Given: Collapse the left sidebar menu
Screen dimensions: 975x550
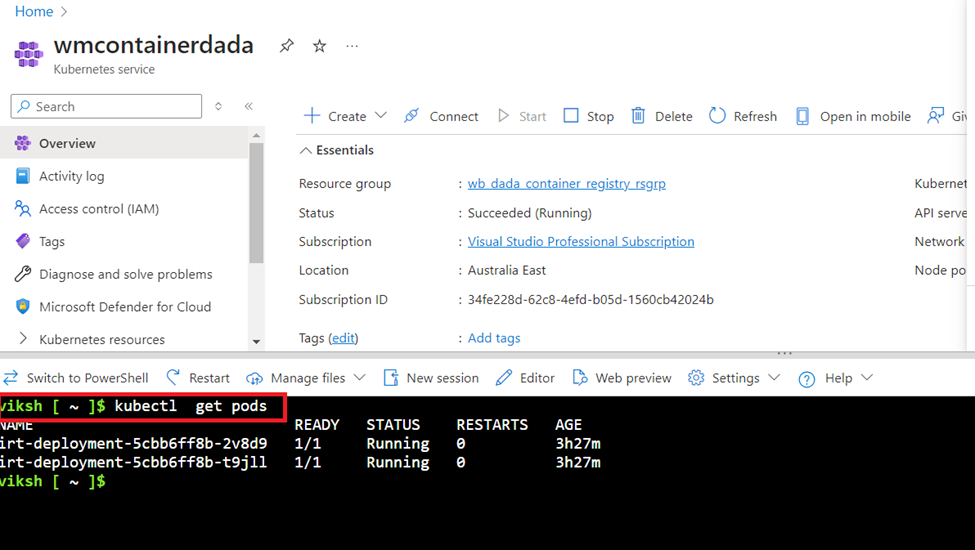Looking at the screenshot, I should [249, 106].
